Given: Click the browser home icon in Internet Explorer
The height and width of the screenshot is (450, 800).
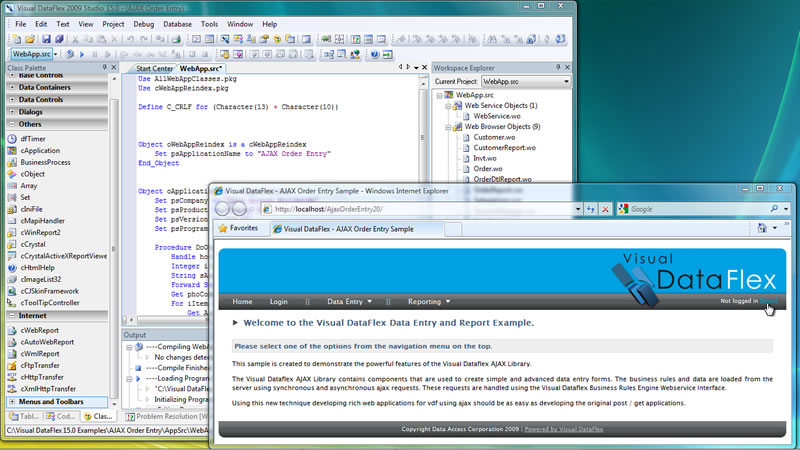Looking at the screenshot, I should tap(762, 228).
